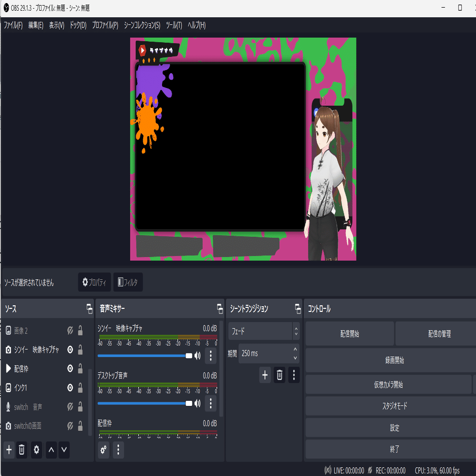Click microphone icon of switch 音声 source
The image size is (476, 476).
[9, 407]
